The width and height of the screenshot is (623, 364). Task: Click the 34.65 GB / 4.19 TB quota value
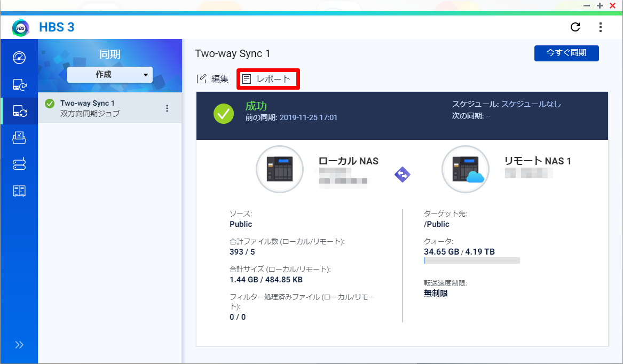pyautogui.click(x=459, y=251)
